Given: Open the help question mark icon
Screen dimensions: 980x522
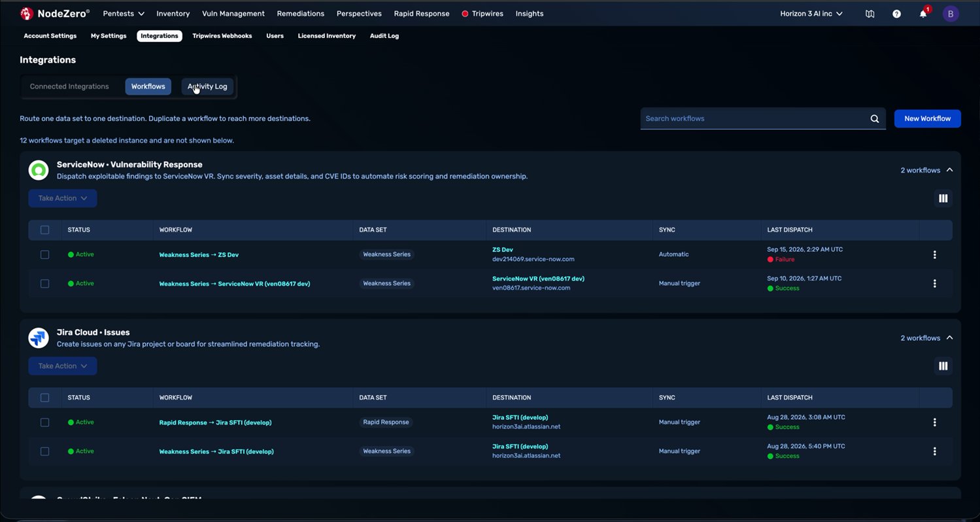Looking at the screenshot, I should pyautogui.click(x=896, y=14).
